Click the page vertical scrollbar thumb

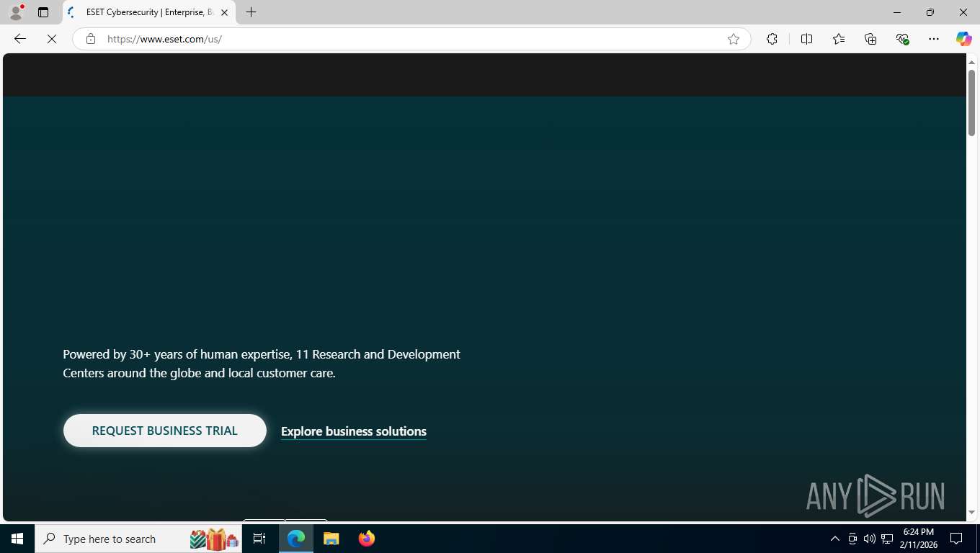point(971,103)
